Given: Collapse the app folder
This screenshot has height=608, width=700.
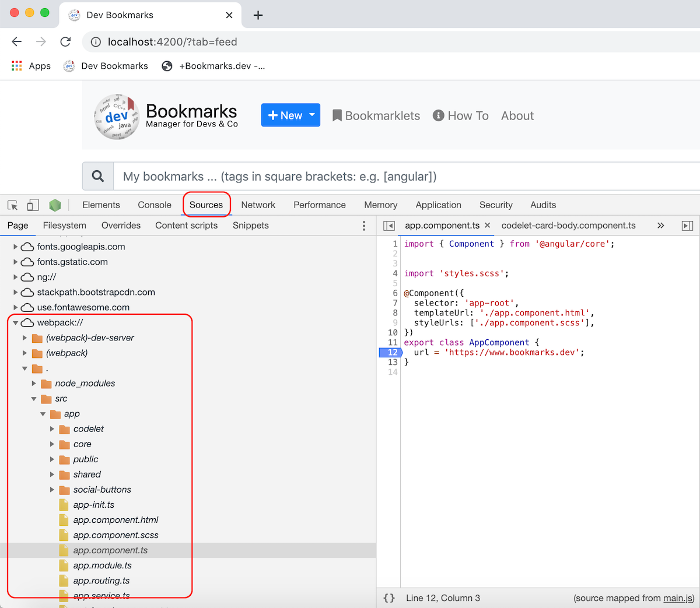Looking at the screenshot, I should click(x=43, y=414).
